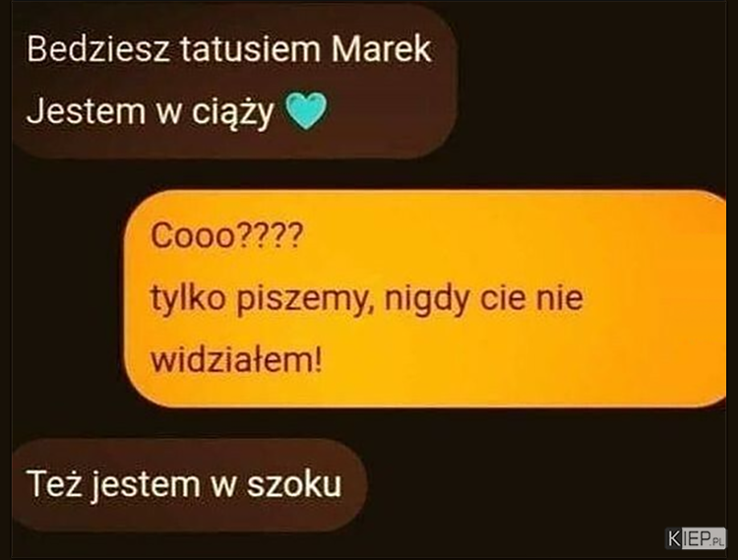Select the capitalized 'Jestem' in first bubble
Viewport: 738px width, 560px height.
click(87, 111)
